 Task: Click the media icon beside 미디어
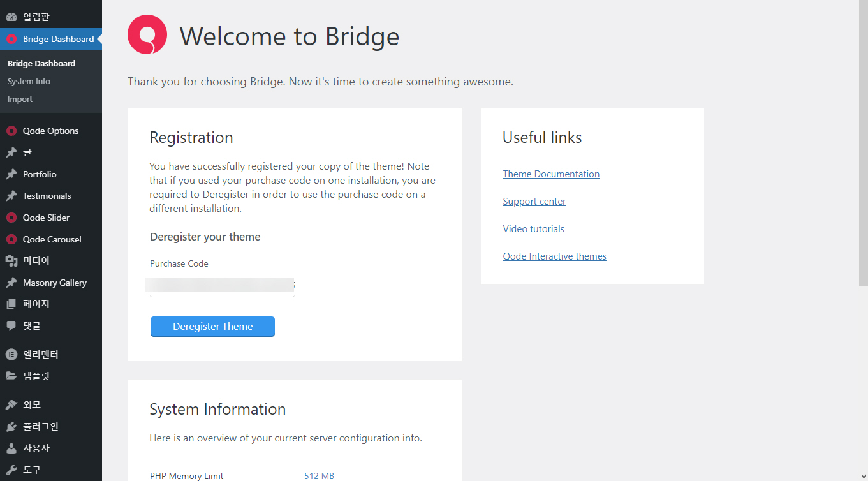click(11, 261)
